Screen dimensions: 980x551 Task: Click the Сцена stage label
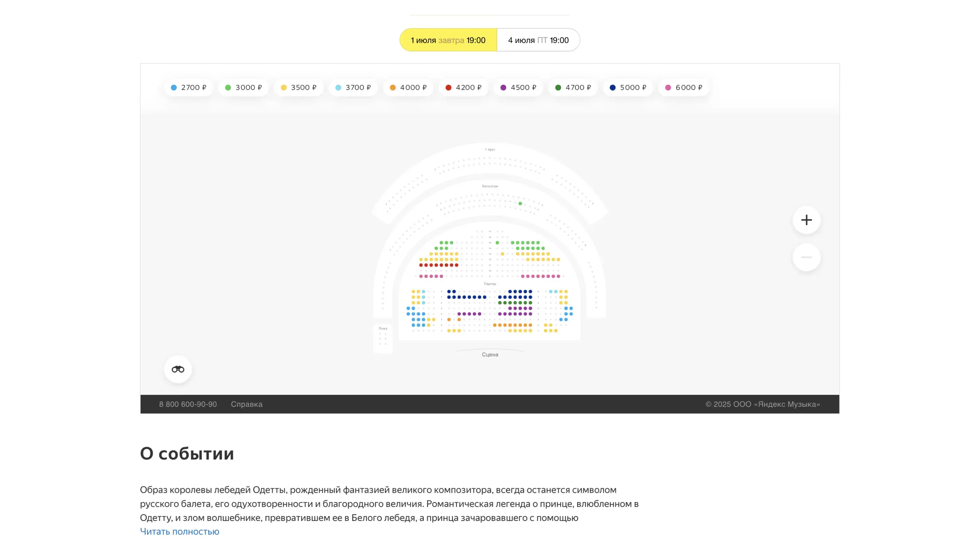(490, 354)
